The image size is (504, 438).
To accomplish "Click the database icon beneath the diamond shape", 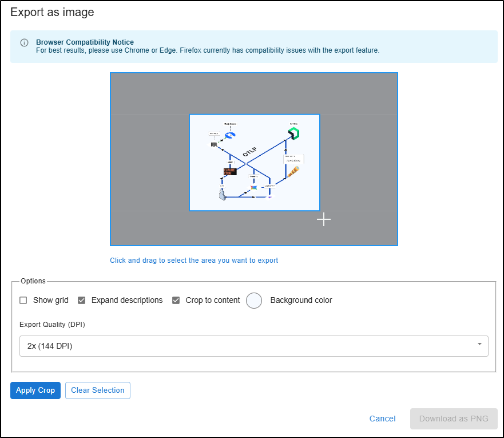I will point(214,144).
